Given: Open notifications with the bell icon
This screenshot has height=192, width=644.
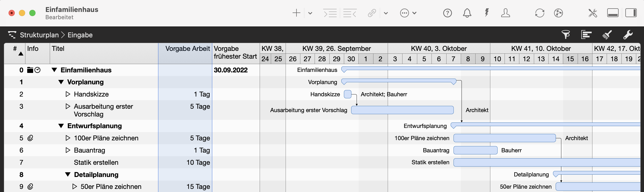Looking at the screenshot, I should click(x=467, y=13).
